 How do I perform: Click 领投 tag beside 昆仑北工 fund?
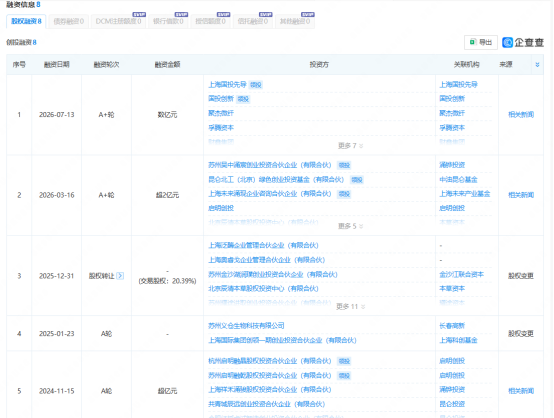tap(356, 180)
